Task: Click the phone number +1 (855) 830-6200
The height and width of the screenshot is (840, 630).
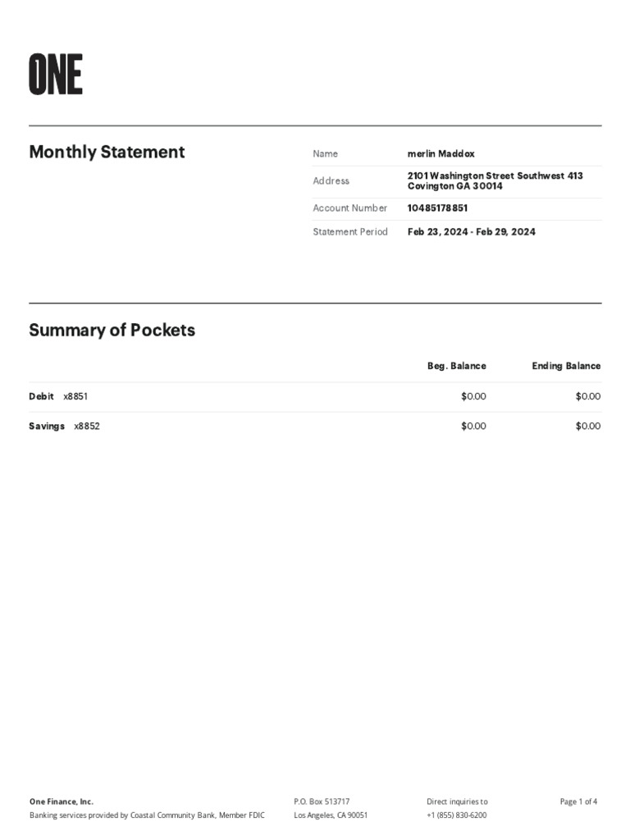Action: coord(456,815)
